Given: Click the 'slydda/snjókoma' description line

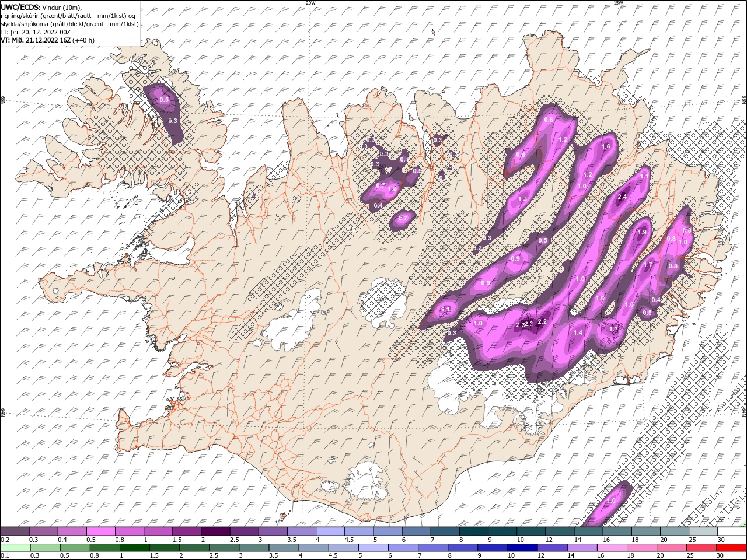Looking at the screenshot, I should click(70, 24).
